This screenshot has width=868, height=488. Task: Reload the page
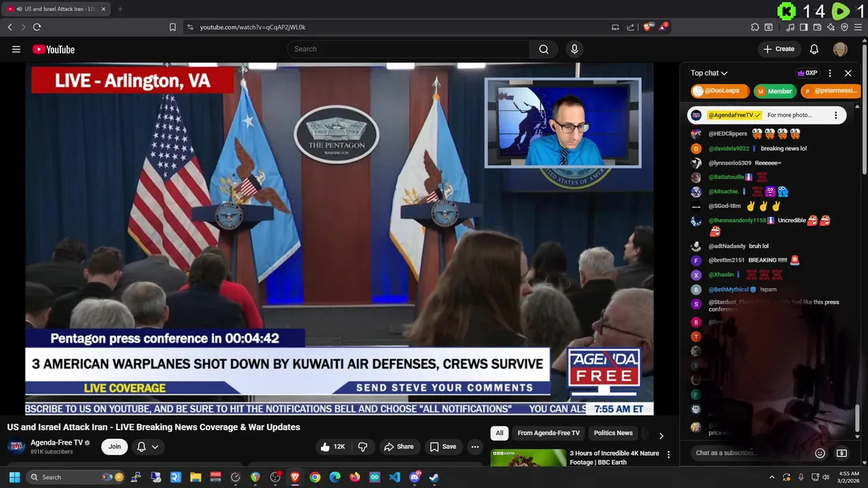pos(37,27)
